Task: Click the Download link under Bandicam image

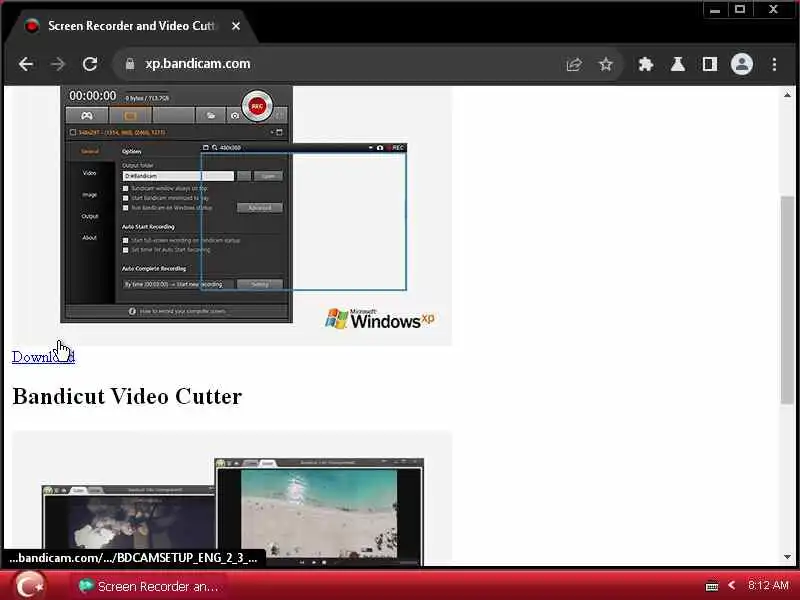Action: click(x=43, y=357)
